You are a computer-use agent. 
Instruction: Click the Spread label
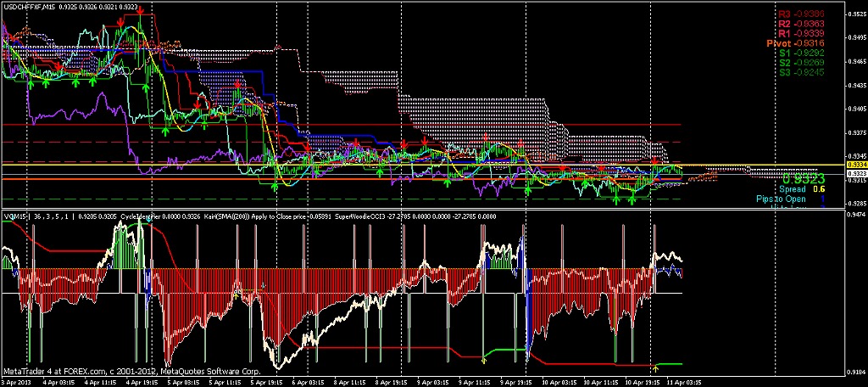pyautogui.click(x=792, y=189)
